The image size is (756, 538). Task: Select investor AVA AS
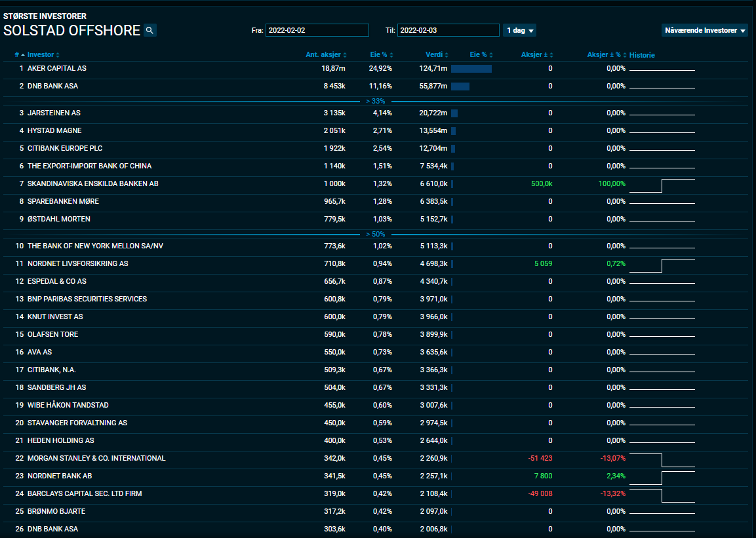tap(39, 353)
